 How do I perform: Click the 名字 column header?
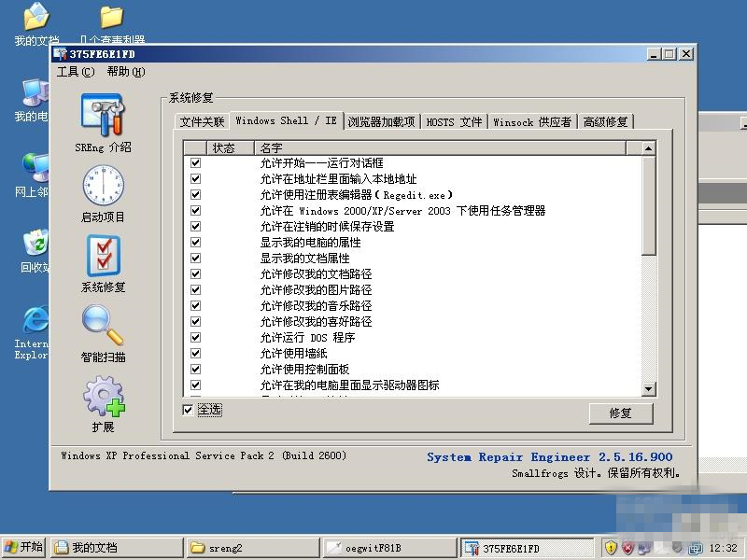(440, 148)
